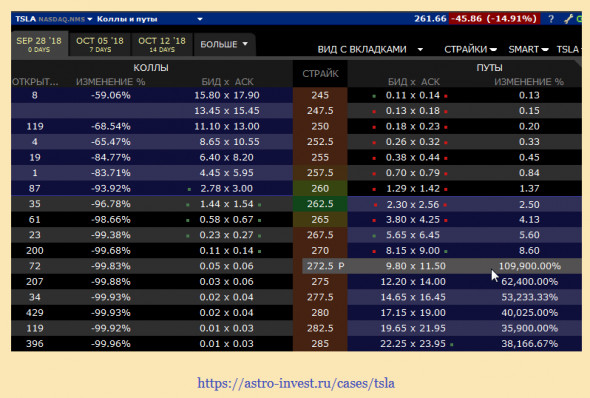Select strike 257.5
This screenshot has width=590, height=398.
point(320,173)
